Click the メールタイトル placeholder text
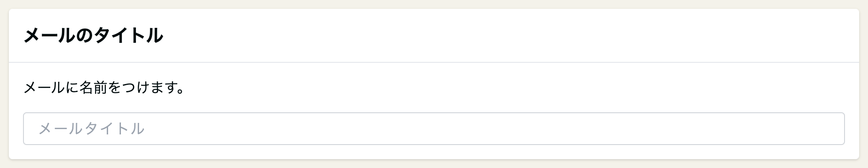The image size is (868, 168). point(92,129)
